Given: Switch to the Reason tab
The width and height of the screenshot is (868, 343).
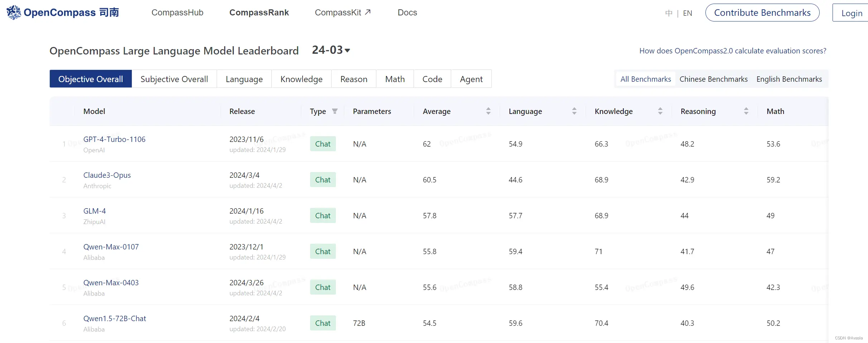Looking at the screenshot, I should [x=354, y=79].
